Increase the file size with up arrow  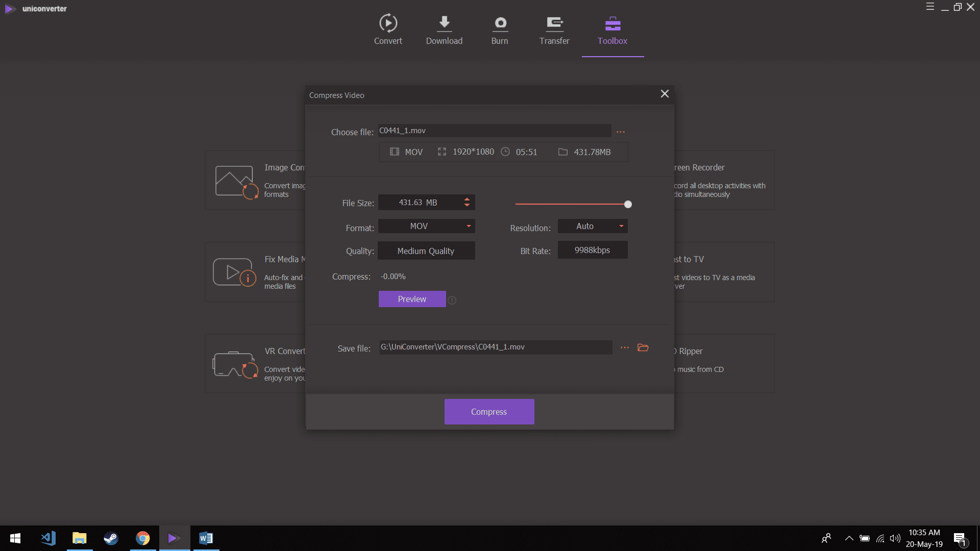[467, 199]
